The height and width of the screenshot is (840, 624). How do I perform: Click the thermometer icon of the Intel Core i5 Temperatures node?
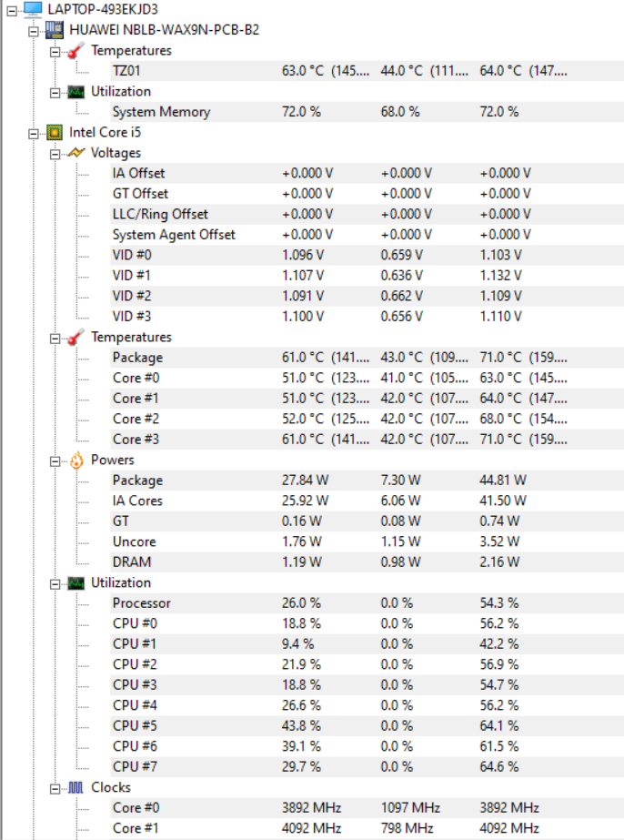tap(76, 338)
